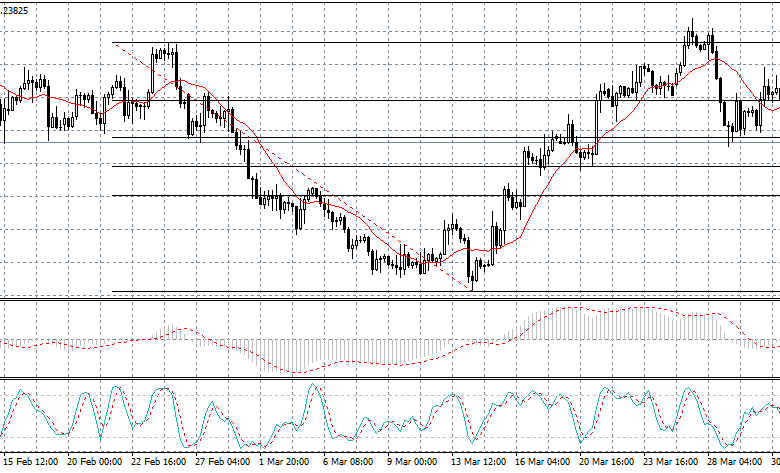
Task: Click the '22 Feb 16:00' time axis label
Action: click(160, 463)
